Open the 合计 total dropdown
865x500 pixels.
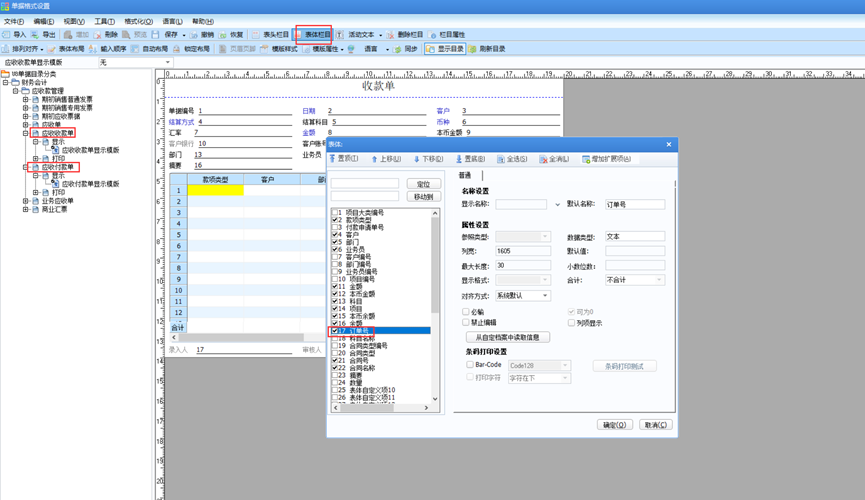(634, 280)
